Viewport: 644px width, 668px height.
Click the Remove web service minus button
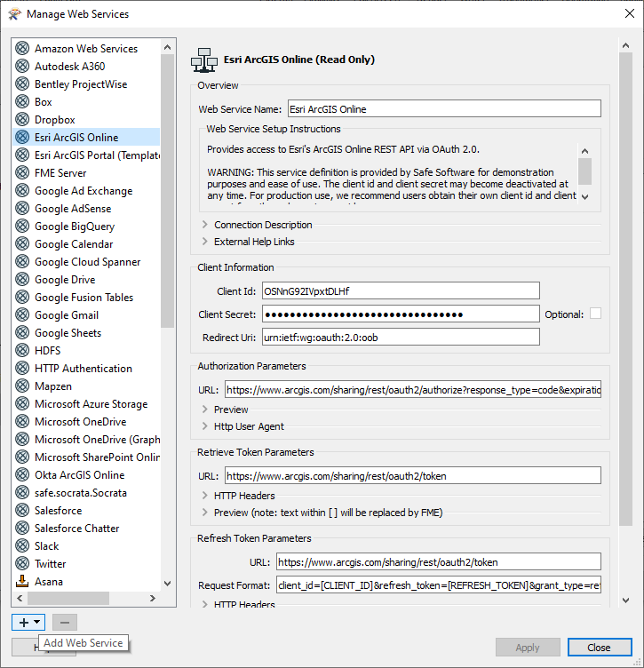tap(65, 622)
